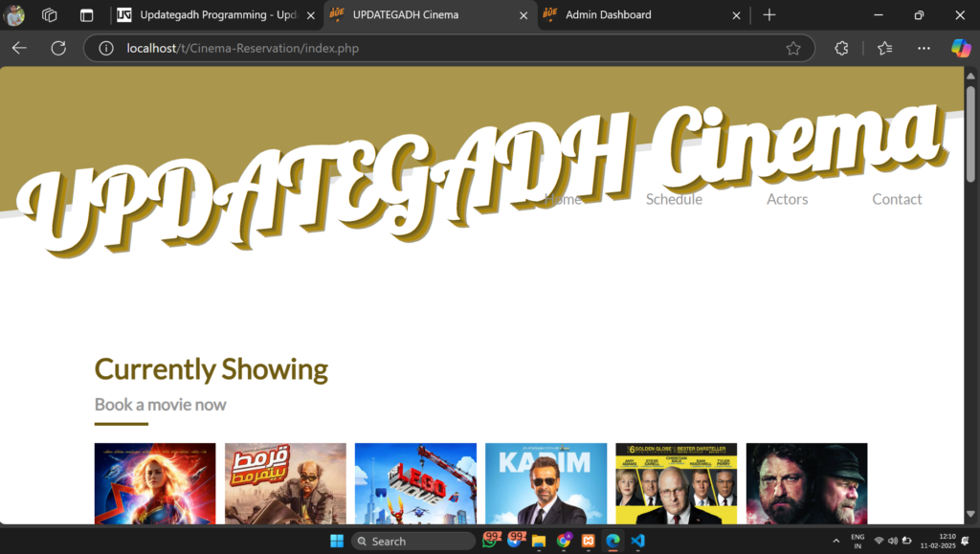Click the browser back arrow

(19, 48)
